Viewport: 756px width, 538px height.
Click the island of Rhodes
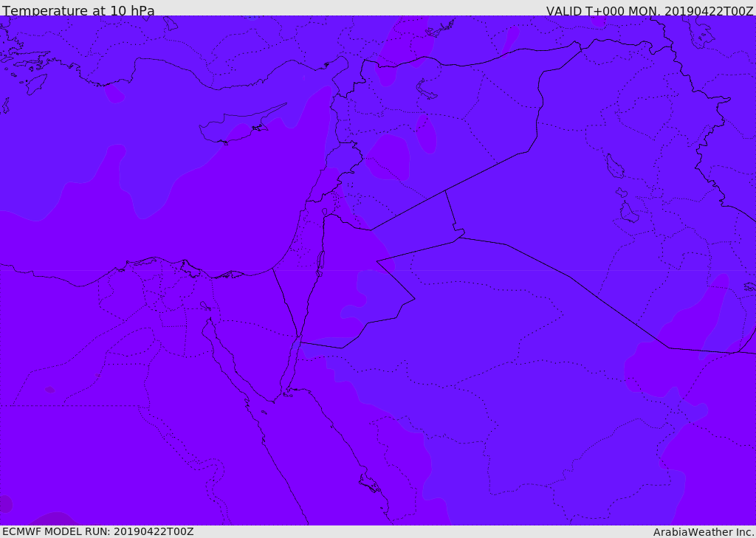pos(36,84)
